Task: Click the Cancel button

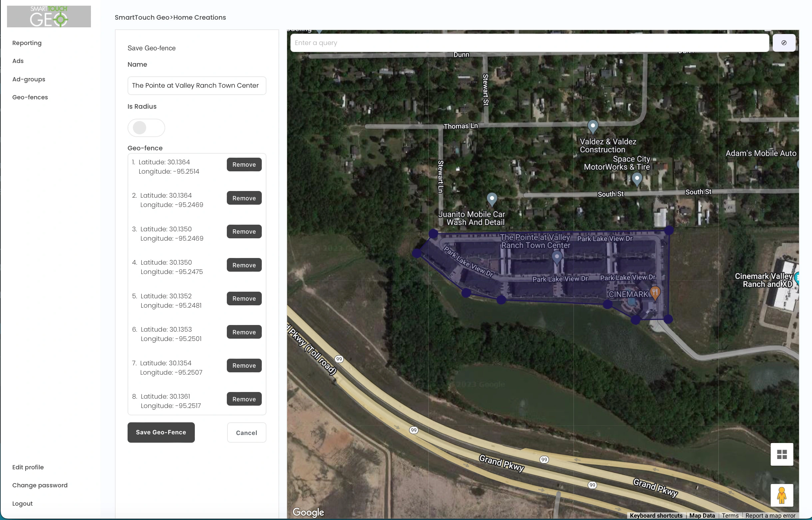Action: 246,433
